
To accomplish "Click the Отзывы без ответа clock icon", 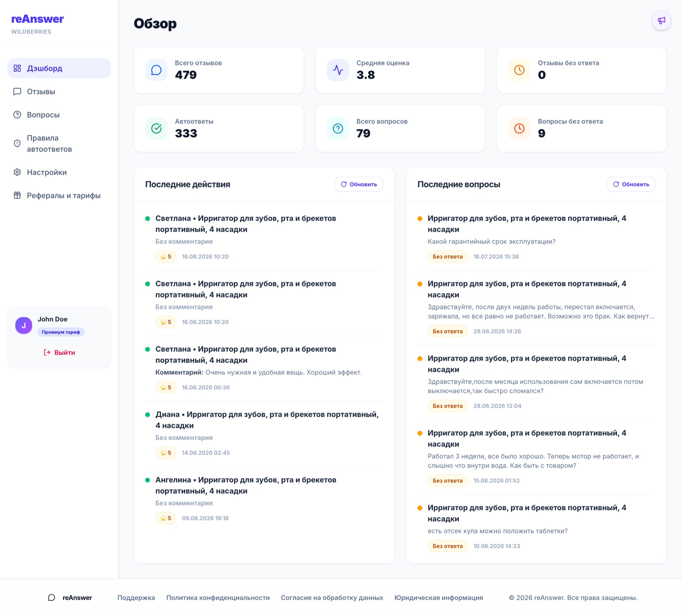I will pos(519,70).
